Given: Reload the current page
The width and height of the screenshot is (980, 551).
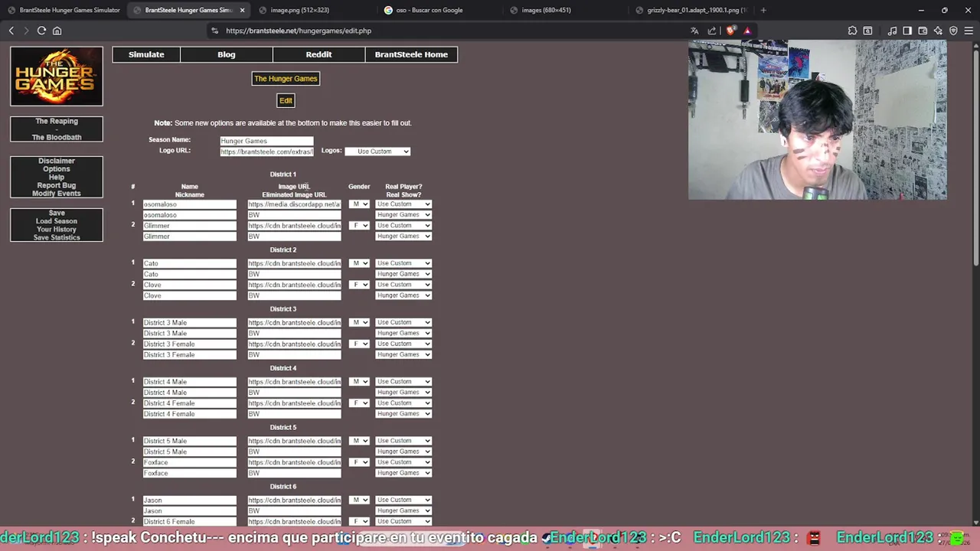Looking at the screenshot, I should click(41, 31).
